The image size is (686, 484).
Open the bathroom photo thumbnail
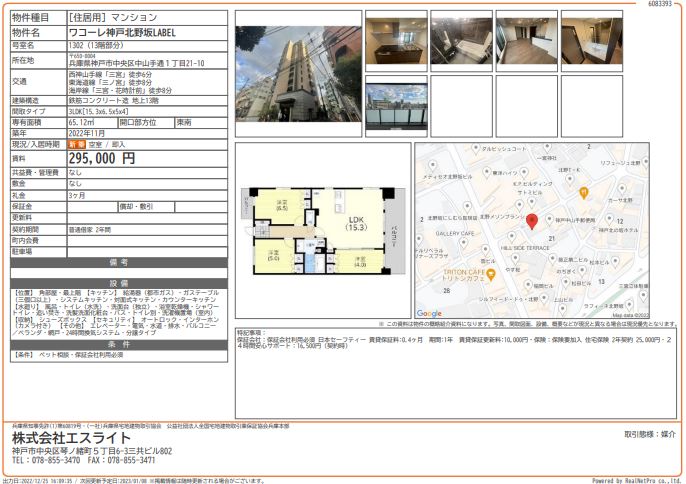(x=462, y=41)
